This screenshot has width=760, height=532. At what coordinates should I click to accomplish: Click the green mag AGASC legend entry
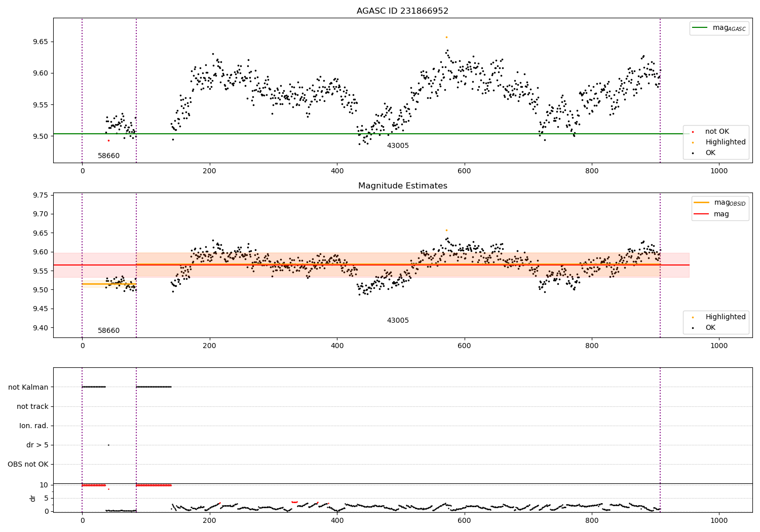point(719,28)
